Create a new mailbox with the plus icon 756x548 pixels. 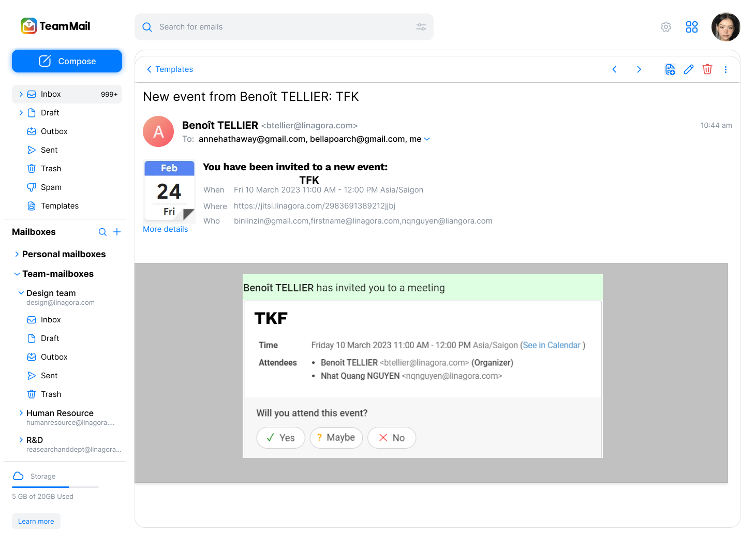click(117, 232)
